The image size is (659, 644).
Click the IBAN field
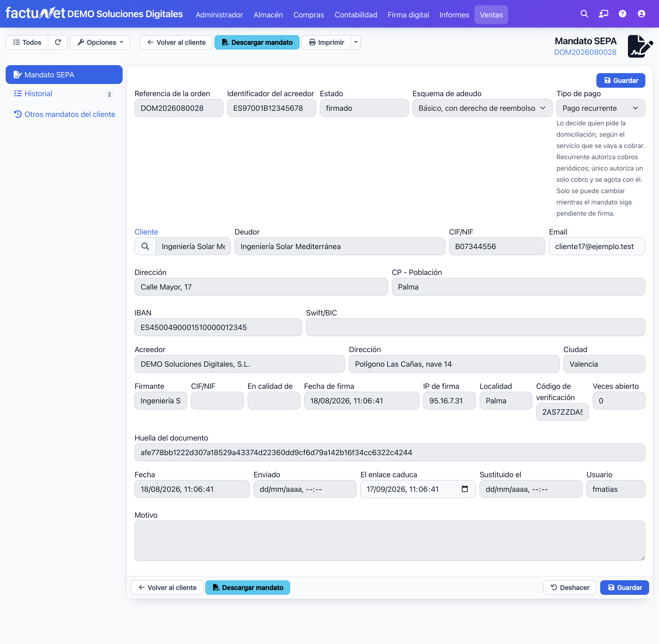pos(218,327)
